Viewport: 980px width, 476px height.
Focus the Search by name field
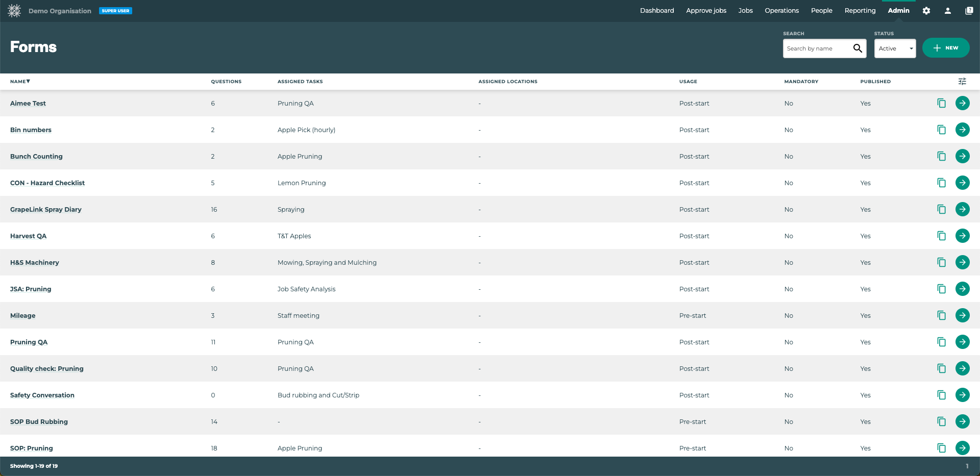(817, 48)
